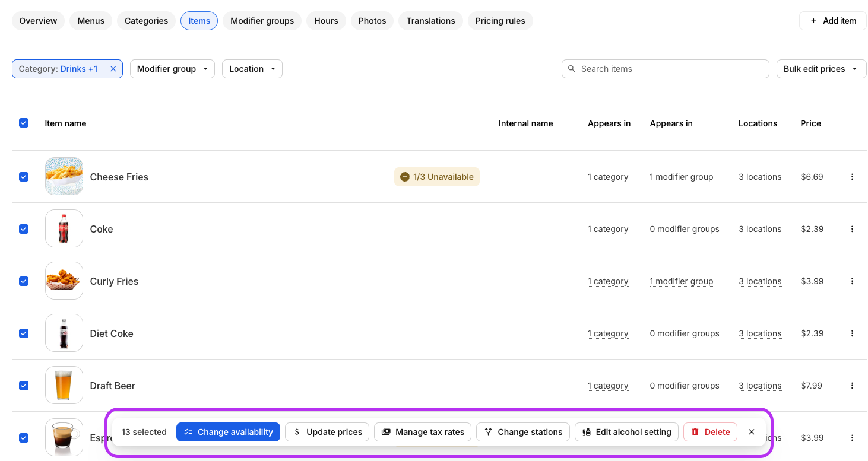Click the red Delete button
The width and height of the screenshot is (868, 461).
click(x=710, y=432)
